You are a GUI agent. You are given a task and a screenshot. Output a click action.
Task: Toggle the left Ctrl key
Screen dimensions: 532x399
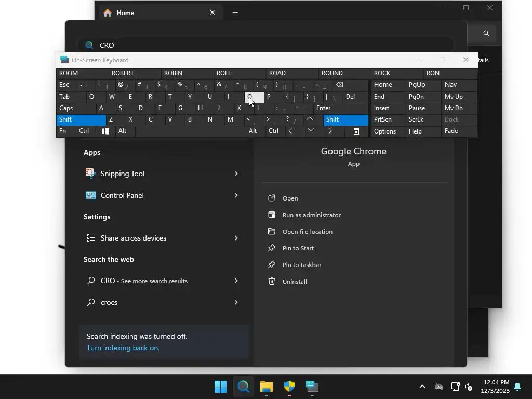[86, 131]
